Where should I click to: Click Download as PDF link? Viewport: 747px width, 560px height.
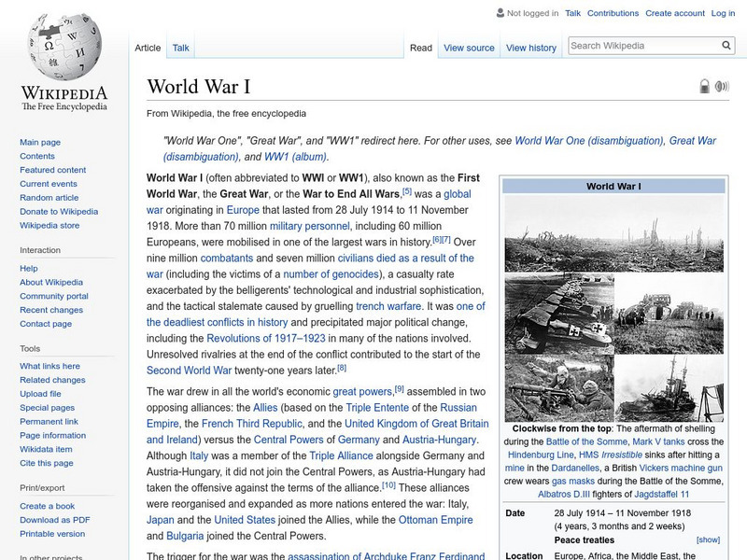point(55,520)
